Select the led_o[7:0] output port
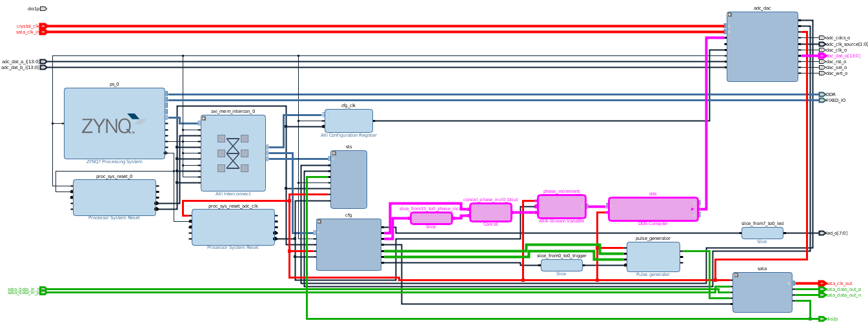Screen dimensions: 868x334 coord(822,233)
